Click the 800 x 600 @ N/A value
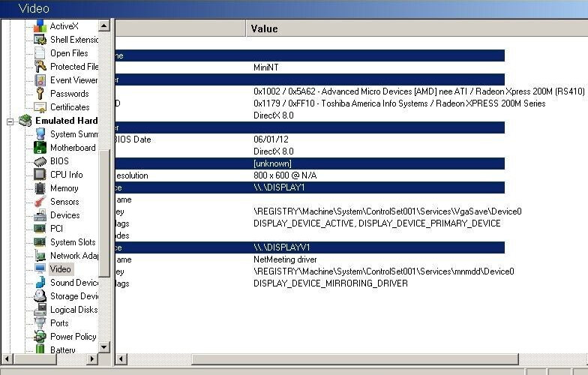The width and height of the screenshot is (588, 375). point(285,175)
